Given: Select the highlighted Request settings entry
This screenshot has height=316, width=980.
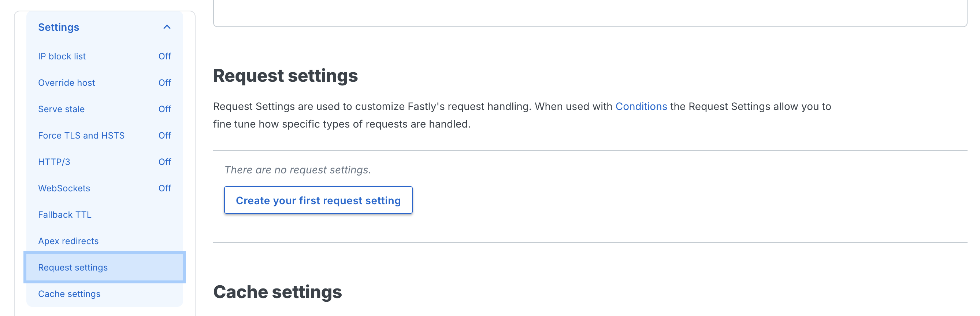Looking at the screenshot, I should [73, 267].
